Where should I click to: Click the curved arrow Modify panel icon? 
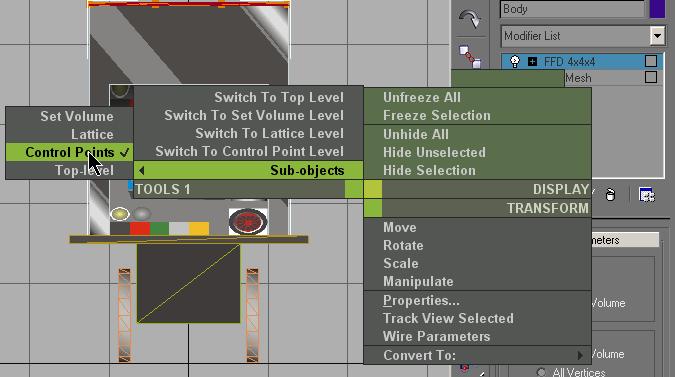(470, 19)
